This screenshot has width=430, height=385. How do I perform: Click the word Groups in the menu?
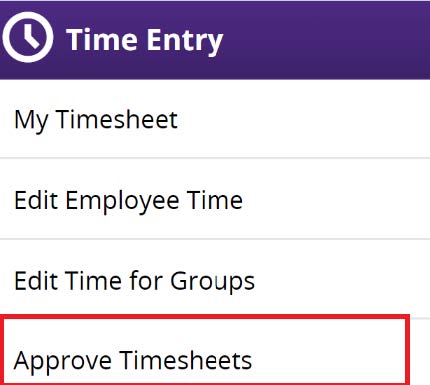tap(212, 282)
